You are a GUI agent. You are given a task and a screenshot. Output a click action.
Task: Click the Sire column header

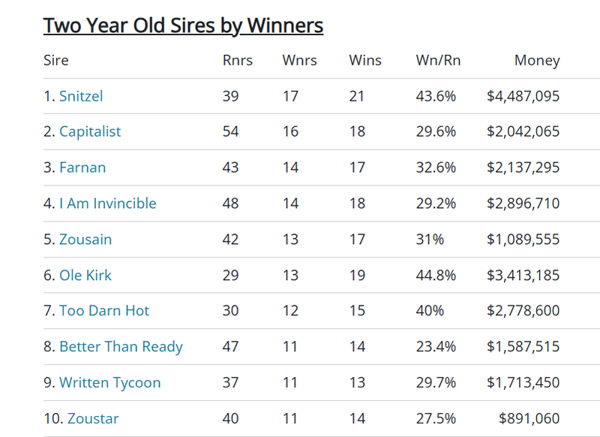pos(56,60)
